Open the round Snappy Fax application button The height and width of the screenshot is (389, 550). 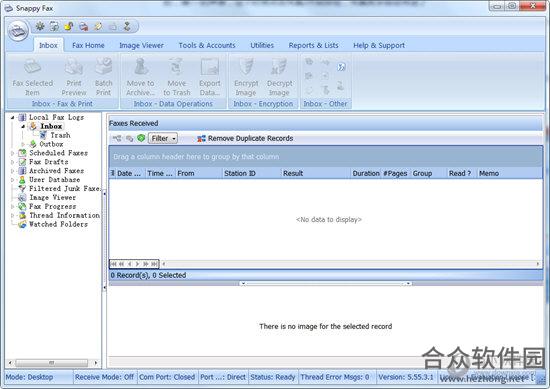click(18, 31)
